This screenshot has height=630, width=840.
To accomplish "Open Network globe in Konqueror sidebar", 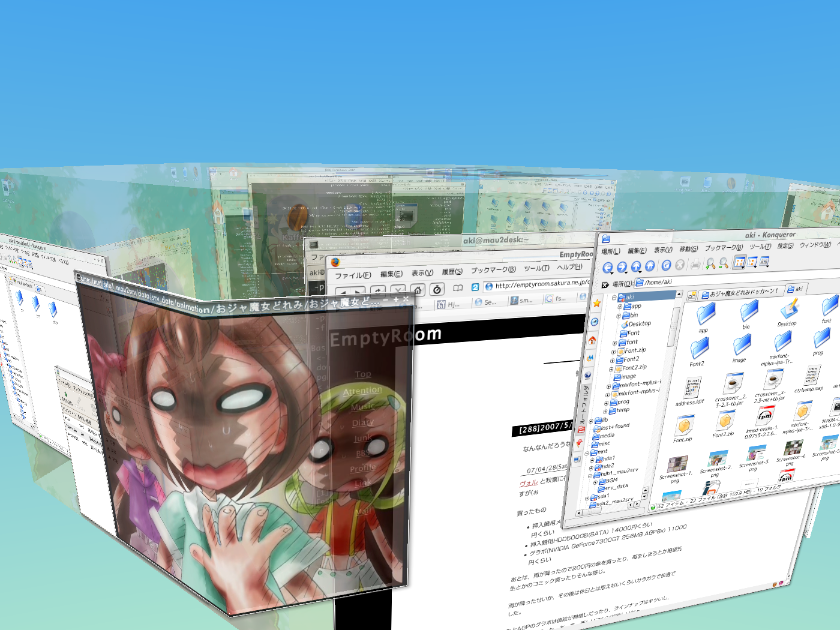I will pos(587,375).
